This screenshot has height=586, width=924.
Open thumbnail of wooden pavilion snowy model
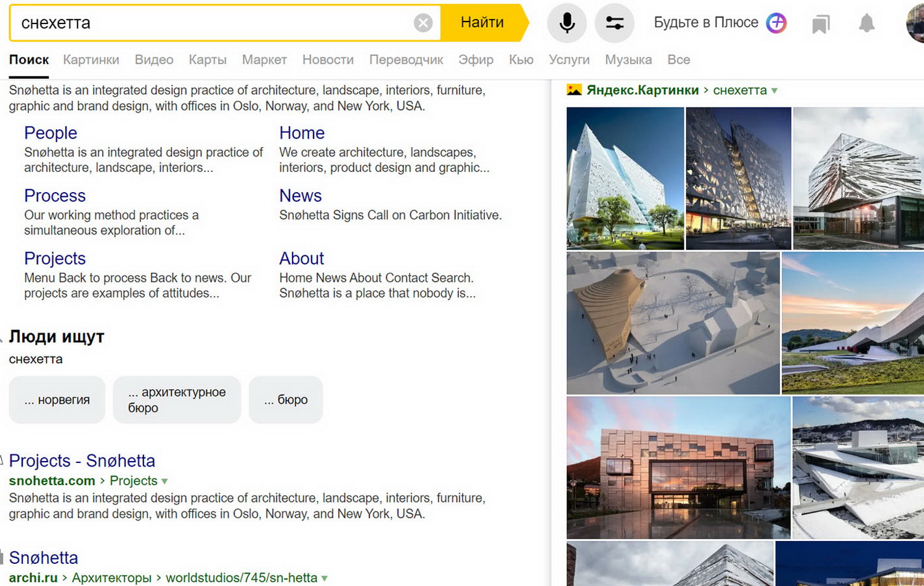(673, 323)
